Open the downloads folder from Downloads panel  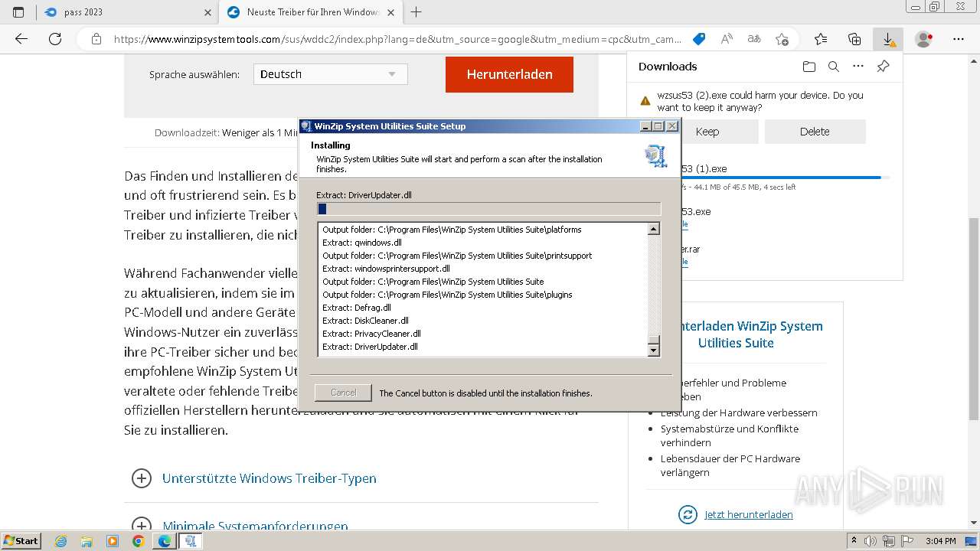pyautogui.click(x=809, y=67)
